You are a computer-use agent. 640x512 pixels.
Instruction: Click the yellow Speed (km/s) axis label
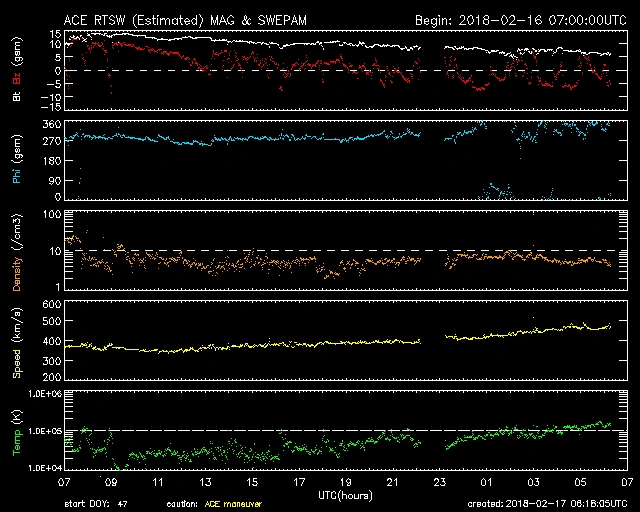pos(15,340)
